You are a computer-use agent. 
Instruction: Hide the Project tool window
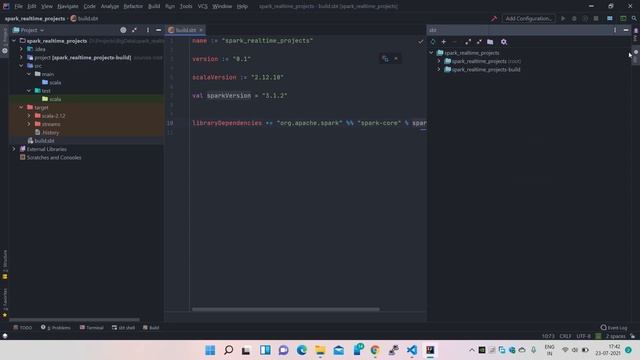[158, 30]
